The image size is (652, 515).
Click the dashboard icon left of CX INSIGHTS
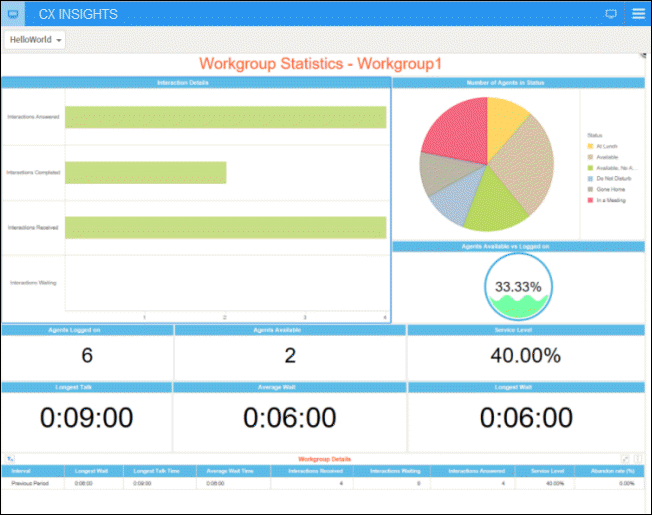click(x=13, y=14)
